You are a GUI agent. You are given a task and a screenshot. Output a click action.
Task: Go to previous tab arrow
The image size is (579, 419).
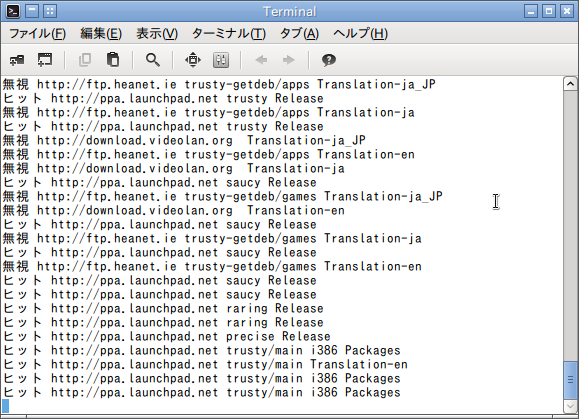pos(261,60)
